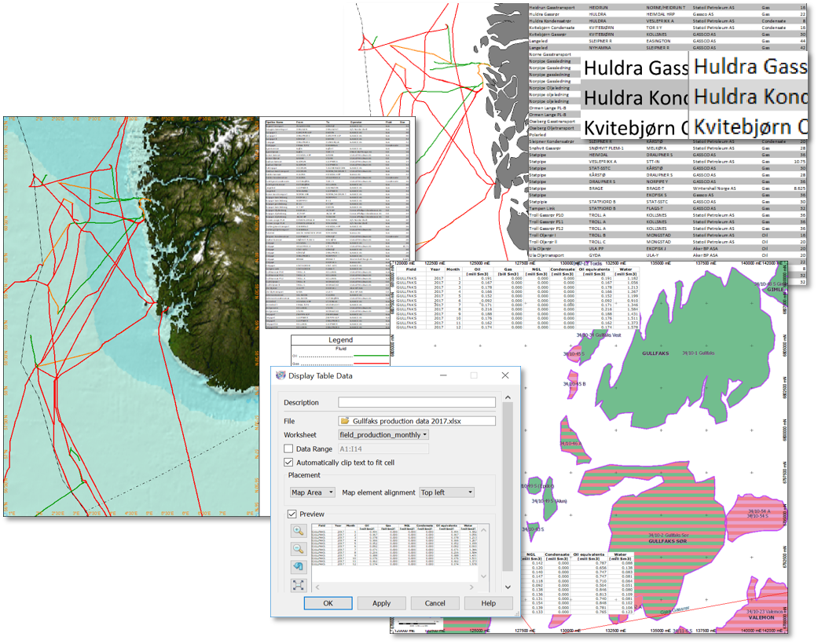Click the Apply button

coord(381,603)
